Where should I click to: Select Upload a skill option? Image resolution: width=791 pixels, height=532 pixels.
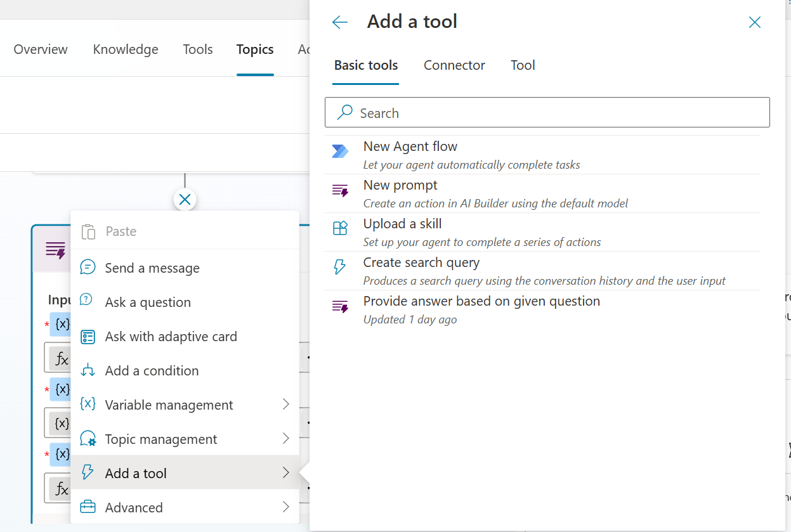(543, 232)
